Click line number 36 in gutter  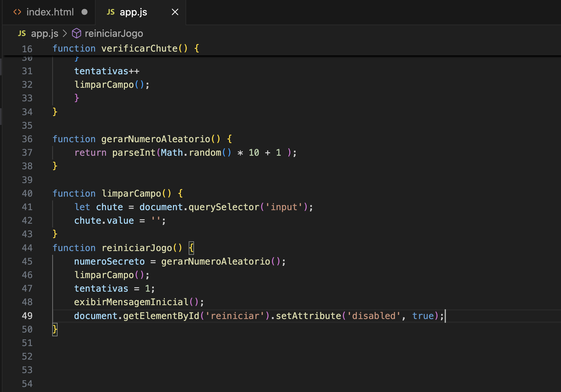27,139
